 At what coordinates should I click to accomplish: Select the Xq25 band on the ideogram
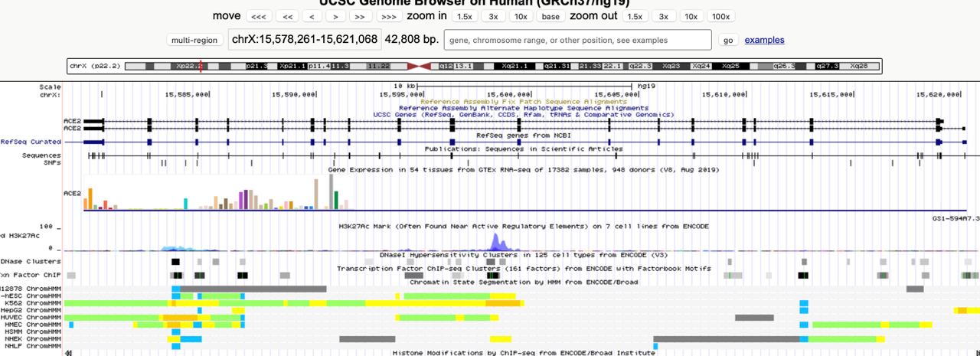click(x=731, y=67)
